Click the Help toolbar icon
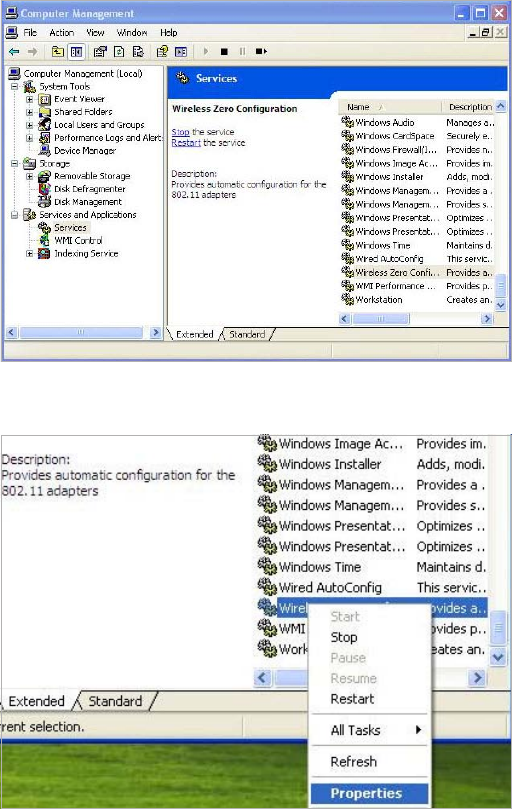Screen dimensions: 512x809 click(x=162, y=52)
